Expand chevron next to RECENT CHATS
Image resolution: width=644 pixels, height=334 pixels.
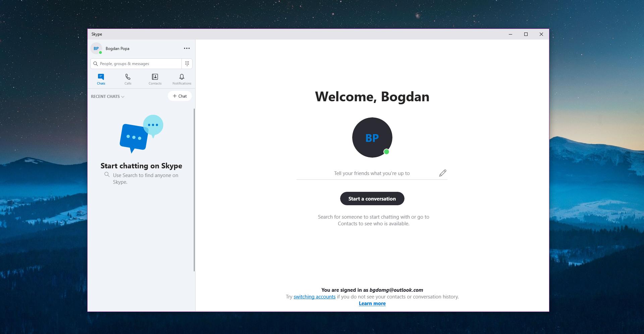(123, 97)
